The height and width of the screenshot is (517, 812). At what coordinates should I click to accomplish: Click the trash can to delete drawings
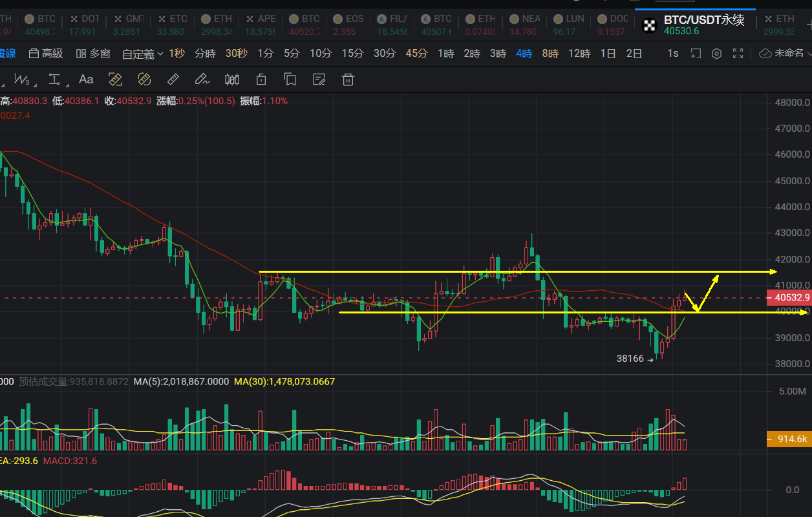[348, 79]
